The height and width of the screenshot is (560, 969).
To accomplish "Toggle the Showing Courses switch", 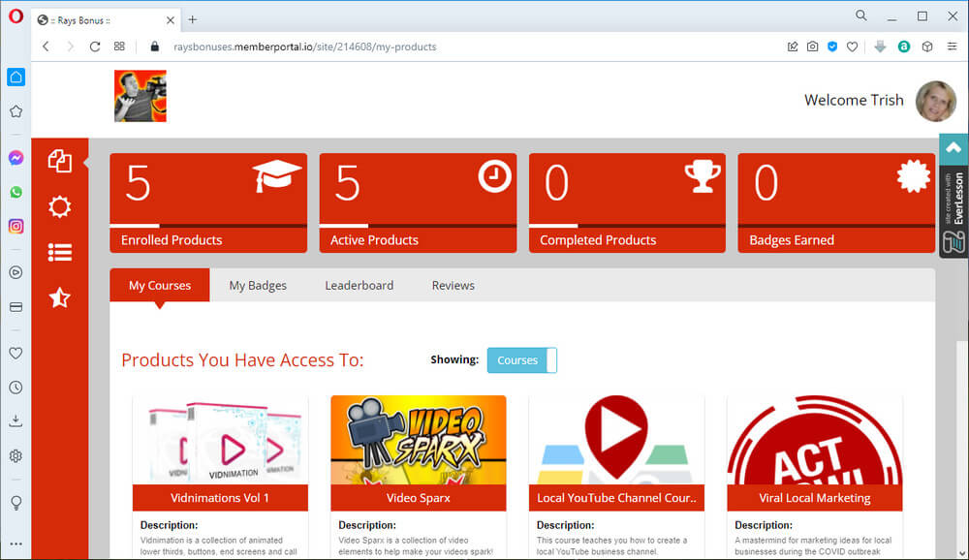I will 522,360.
